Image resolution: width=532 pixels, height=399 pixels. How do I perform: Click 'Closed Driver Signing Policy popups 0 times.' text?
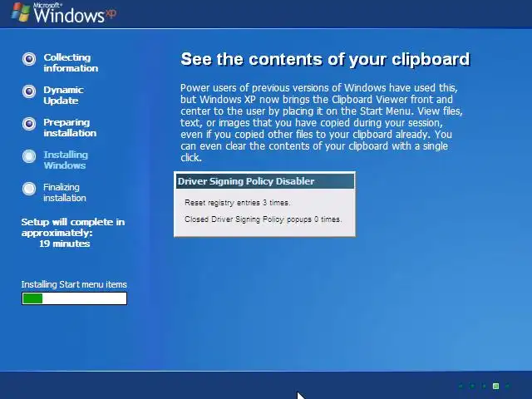263,219
